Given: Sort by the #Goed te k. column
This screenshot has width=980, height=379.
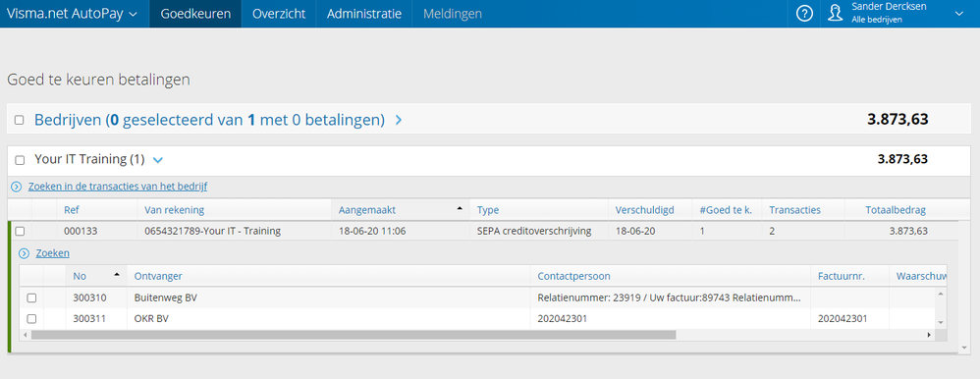Looking at the screenshot, I should coord(727,210).
